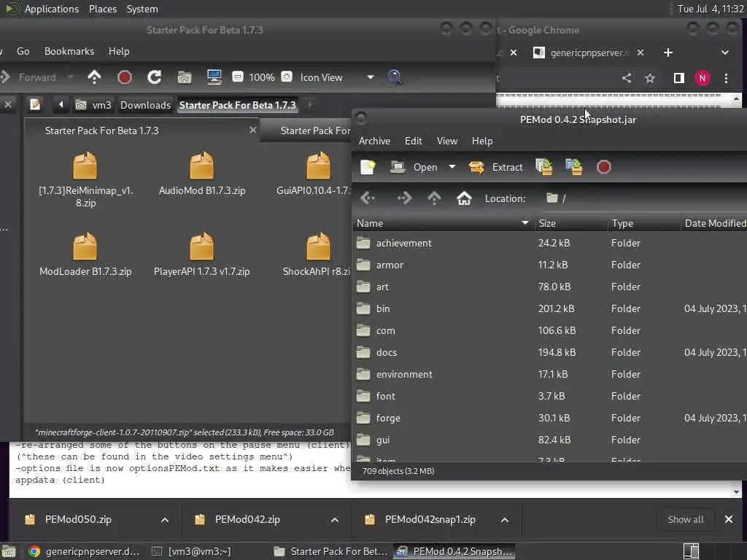The image size is (747, 560).
Task: Sort archive list by Name column
Action: (x=443, y=223)
